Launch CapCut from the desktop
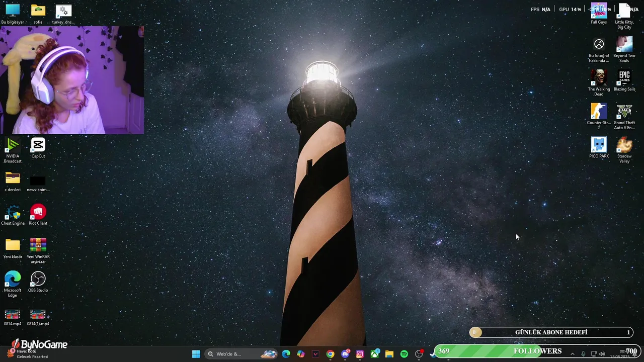This screenshot has width=644, height=362. point(38,148)
